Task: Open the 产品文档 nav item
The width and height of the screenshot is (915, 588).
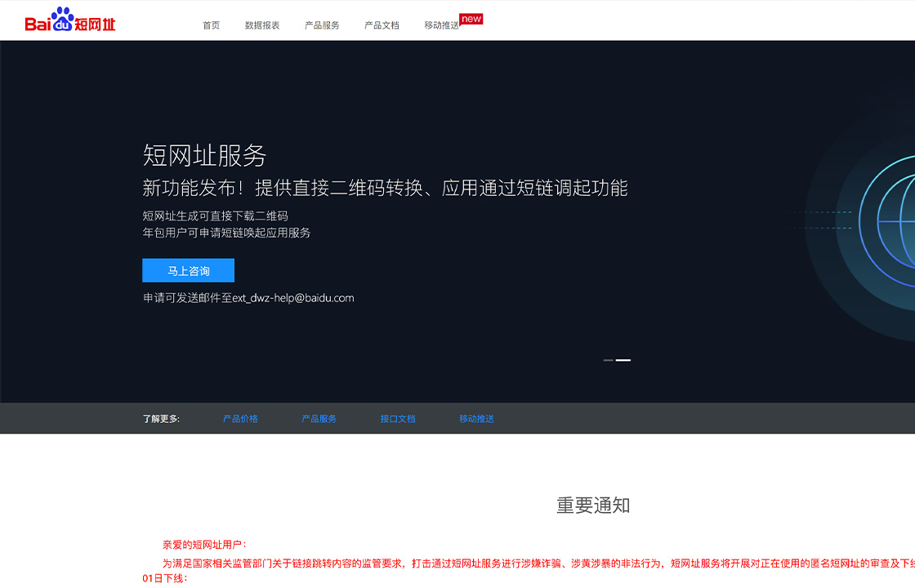Action: click(x=382, y=25)
